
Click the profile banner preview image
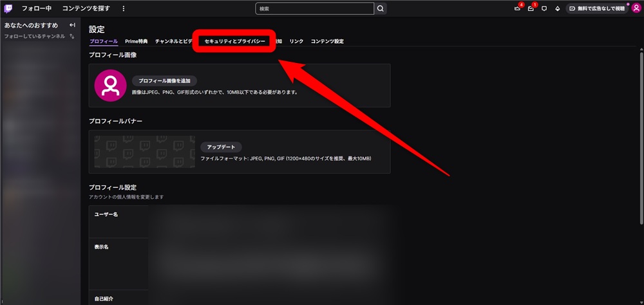click(144, 151)
